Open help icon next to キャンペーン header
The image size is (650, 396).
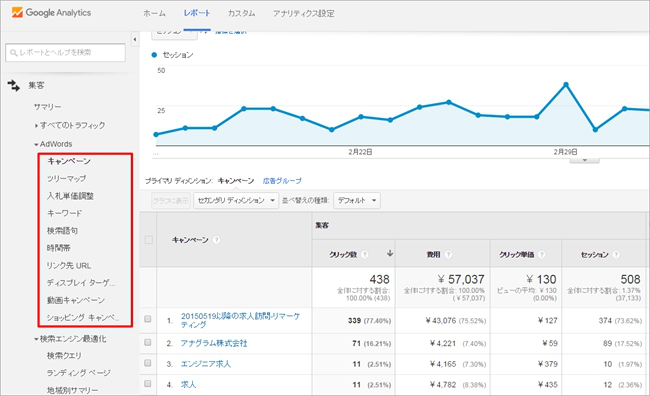[x=216, y=240]
